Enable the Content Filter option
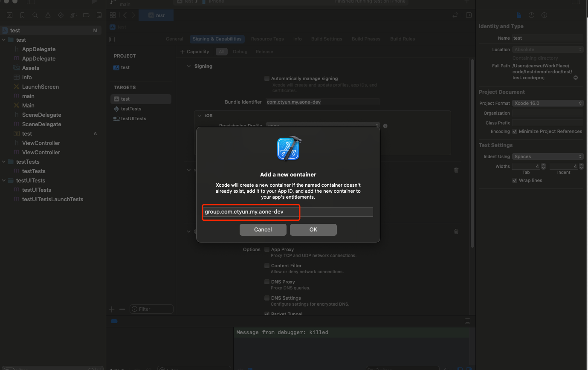 (267, 266)
